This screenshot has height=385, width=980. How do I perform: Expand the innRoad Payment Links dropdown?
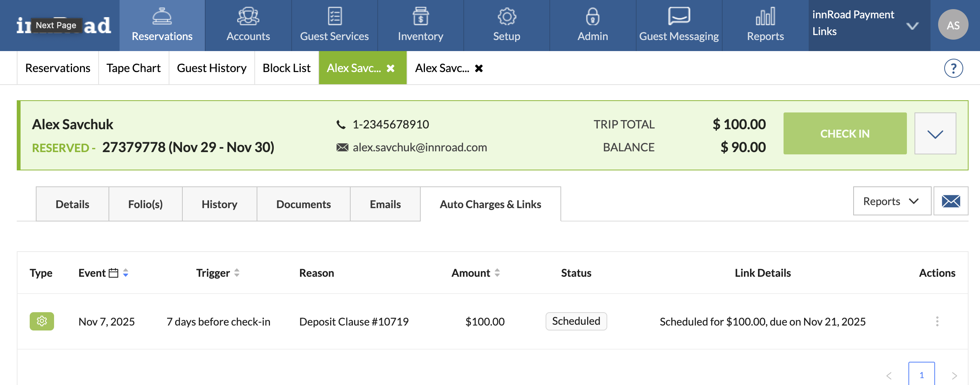coord(912,26)
